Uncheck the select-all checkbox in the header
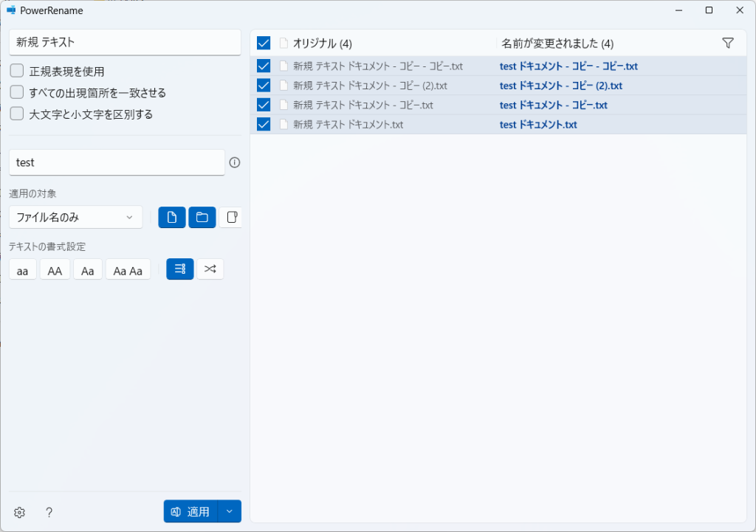 click(x=264, y=44)
